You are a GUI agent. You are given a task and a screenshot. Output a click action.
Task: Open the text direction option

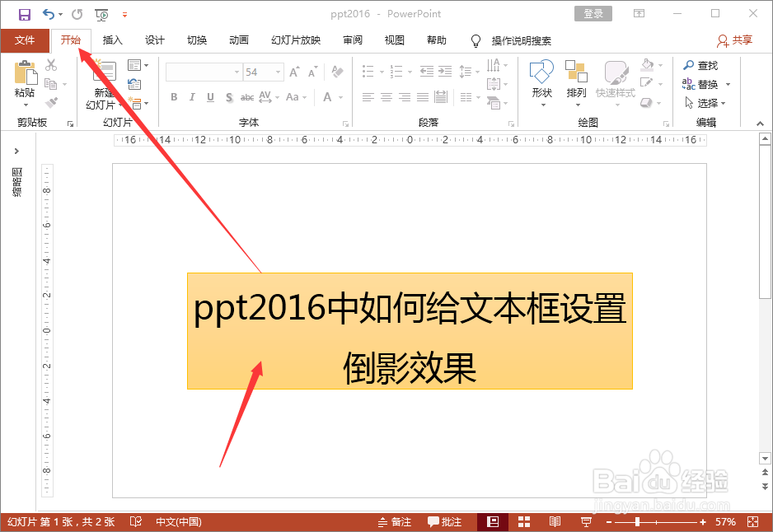497,65
